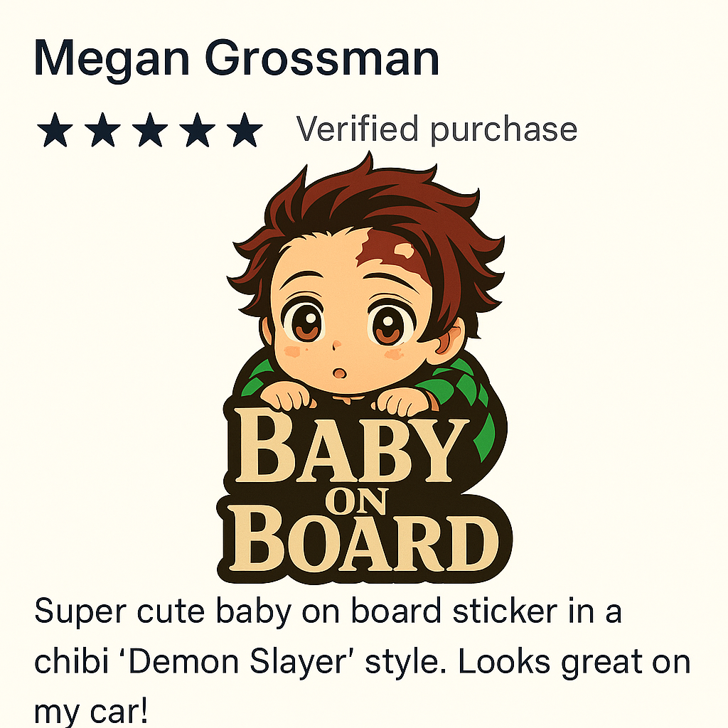Click the 'ON' word on the sticker

coord(355,501)
